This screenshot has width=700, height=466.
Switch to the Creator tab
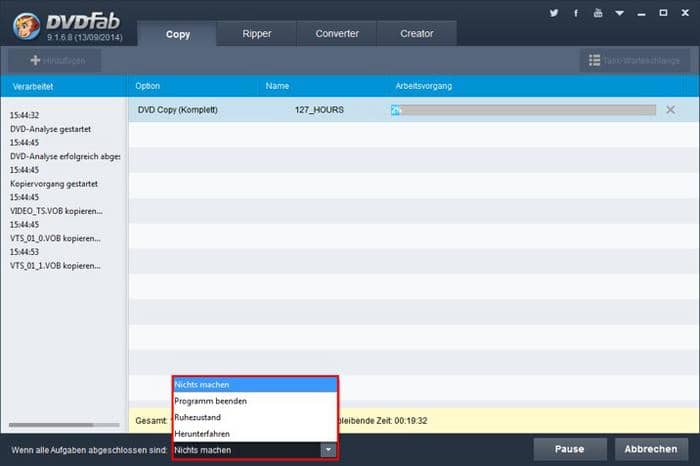point(417,33)
